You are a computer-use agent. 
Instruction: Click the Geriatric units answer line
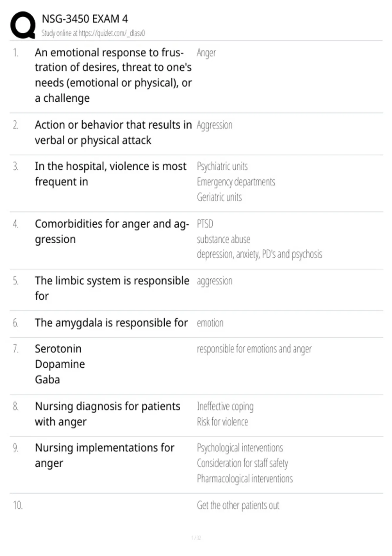(219, 197)
